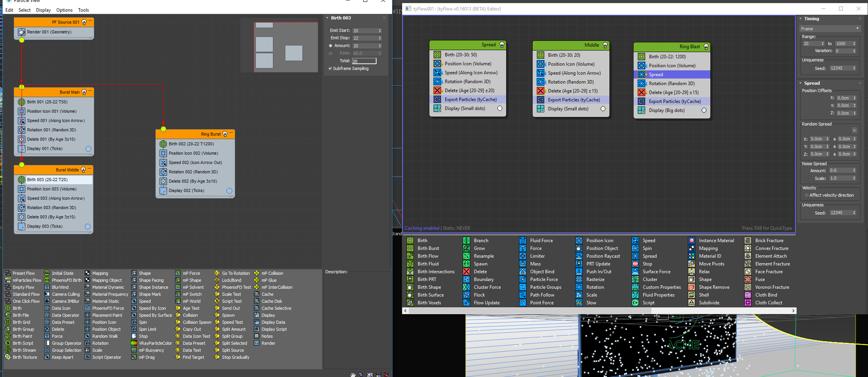The width and height of the screenshot is (868, 377).
Task: Click the Export Particles icon in Spread event
Action: [437, 99]
